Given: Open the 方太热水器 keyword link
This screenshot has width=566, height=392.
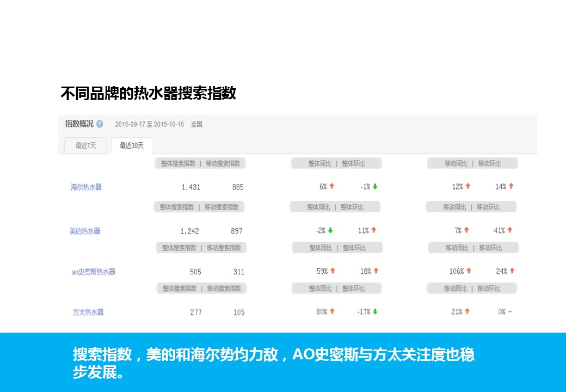Looking at the screenshot, I should pos(88,312).
